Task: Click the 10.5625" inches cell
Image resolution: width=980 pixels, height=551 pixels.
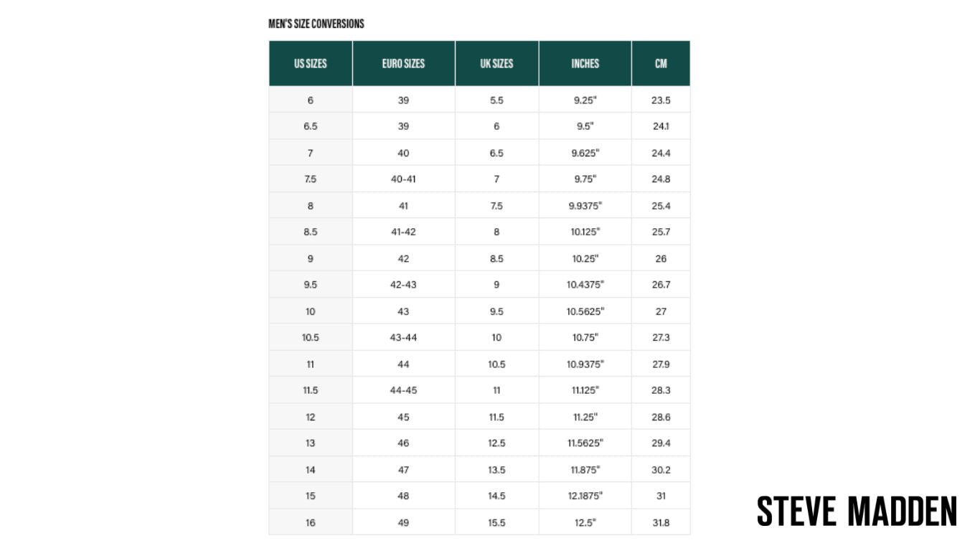Action: click(585, 311)
